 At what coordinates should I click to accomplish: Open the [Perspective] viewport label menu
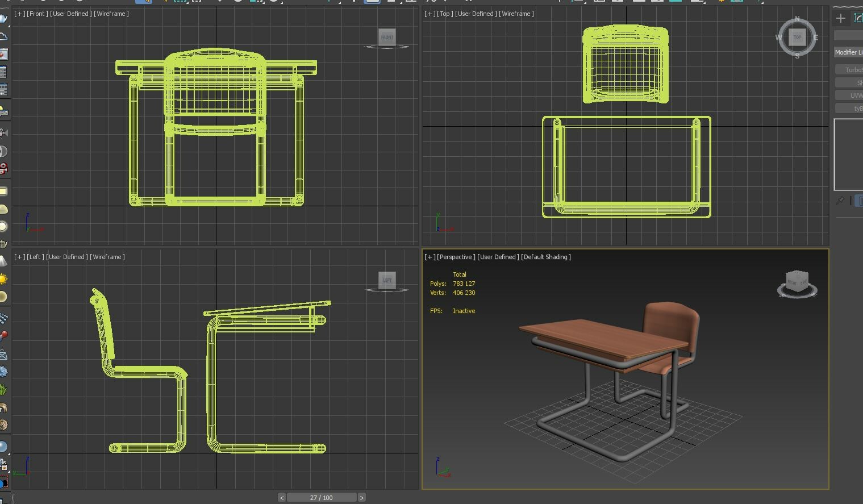456,257
